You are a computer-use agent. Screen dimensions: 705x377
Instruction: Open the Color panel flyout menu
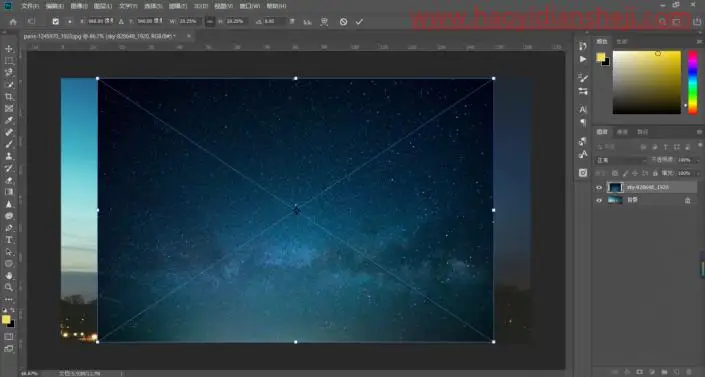click(x=700, y=41)
